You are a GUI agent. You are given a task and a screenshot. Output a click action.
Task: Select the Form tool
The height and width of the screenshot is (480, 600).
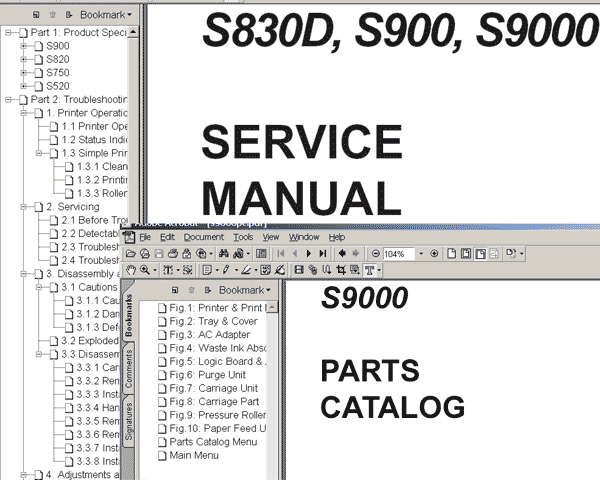point(355,270)
